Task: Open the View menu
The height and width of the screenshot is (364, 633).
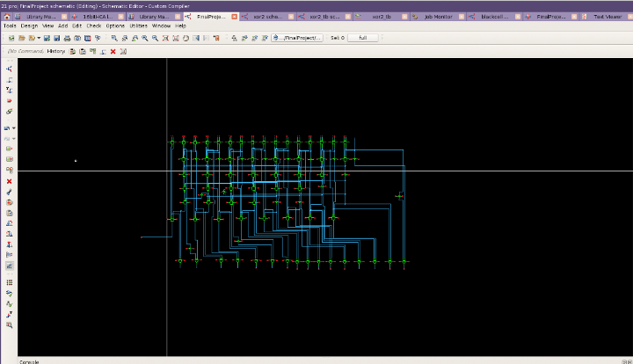Action: coord(48,25)
